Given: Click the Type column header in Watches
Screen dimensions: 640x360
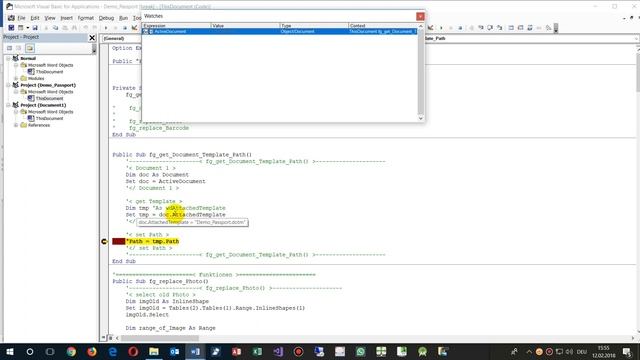Looking at the screenshot, I should point(314,26).
